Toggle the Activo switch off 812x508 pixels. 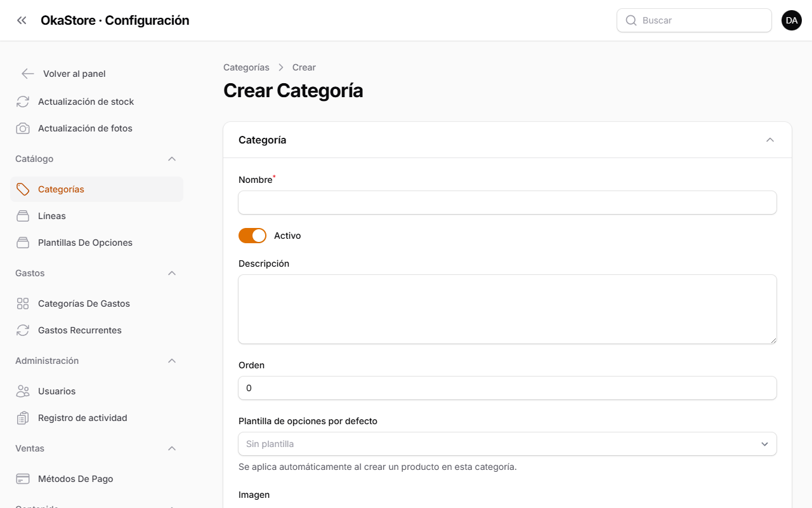tap(252, 236)
